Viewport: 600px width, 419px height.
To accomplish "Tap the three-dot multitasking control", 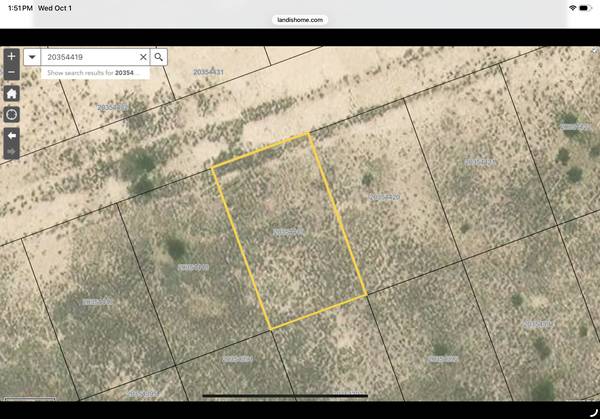I will pos(299,6).
